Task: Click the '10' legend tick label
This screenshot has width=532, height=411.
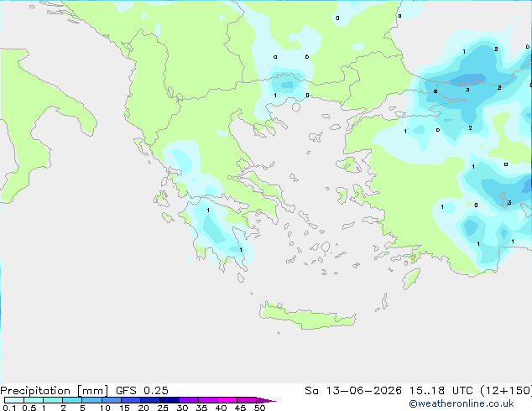Action: point(105,408)
